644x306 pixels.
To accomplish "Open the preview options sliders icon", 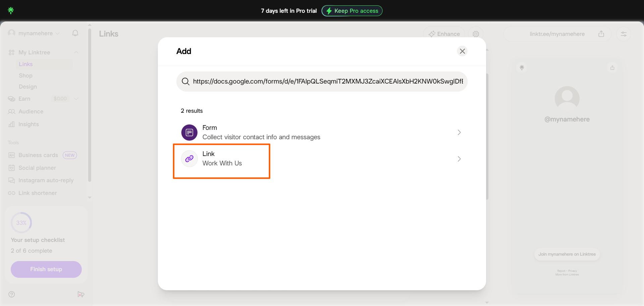I will point(624,34).
